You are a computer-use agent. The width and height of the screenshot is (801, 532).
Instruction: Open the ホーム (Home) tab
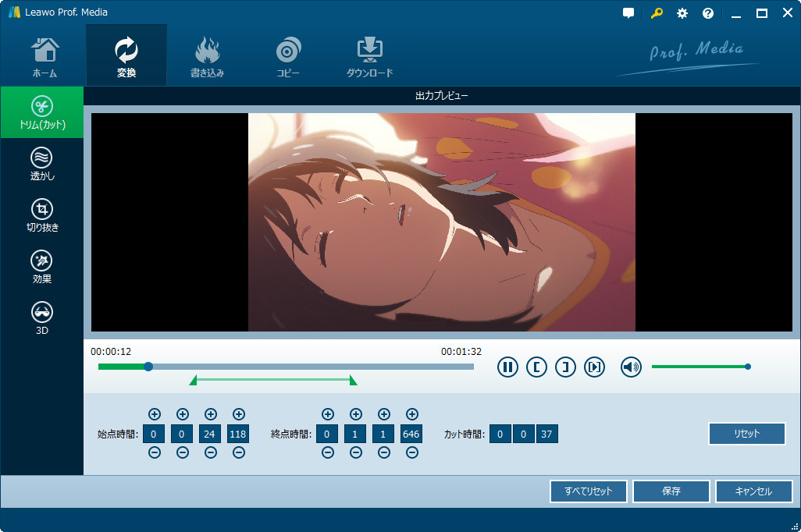pos(45,57)
